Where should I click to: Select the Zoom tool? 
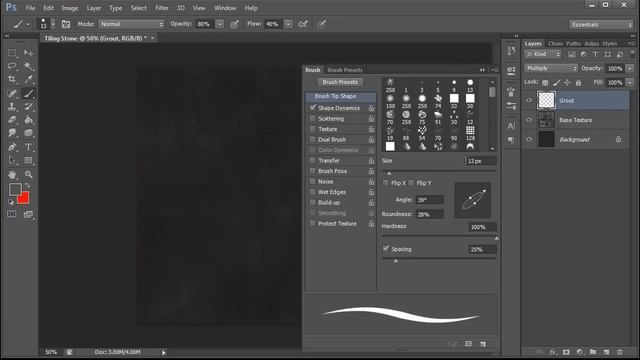tap(28, 174)
